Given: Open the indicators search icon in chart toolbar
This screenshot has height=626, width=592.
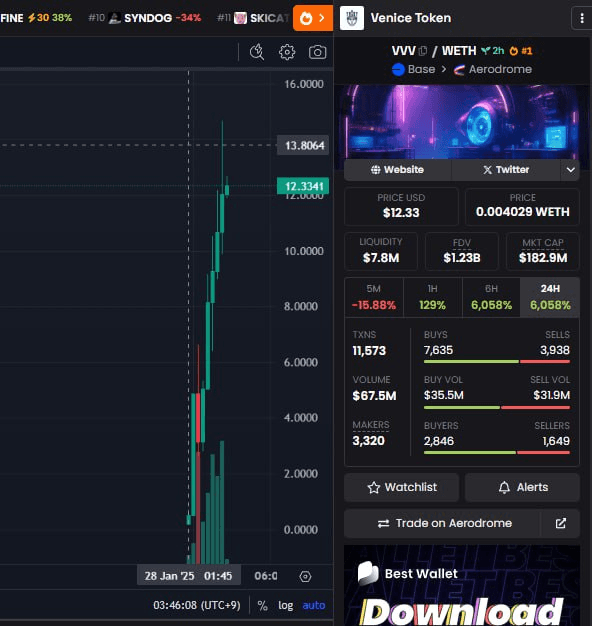Looking at the screenshot, I should click(x=257, y=52).
